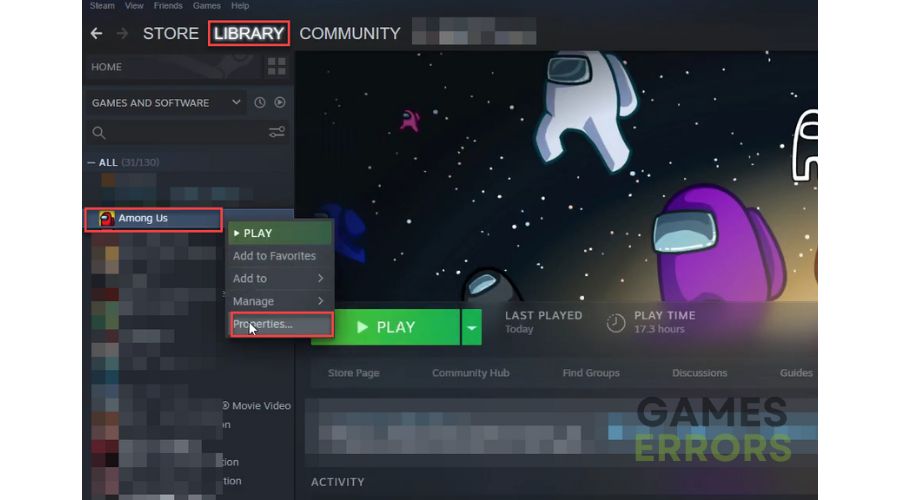Click the '17.3 hours' play time
Screen dimensions: 900x500
click(659, 330)
